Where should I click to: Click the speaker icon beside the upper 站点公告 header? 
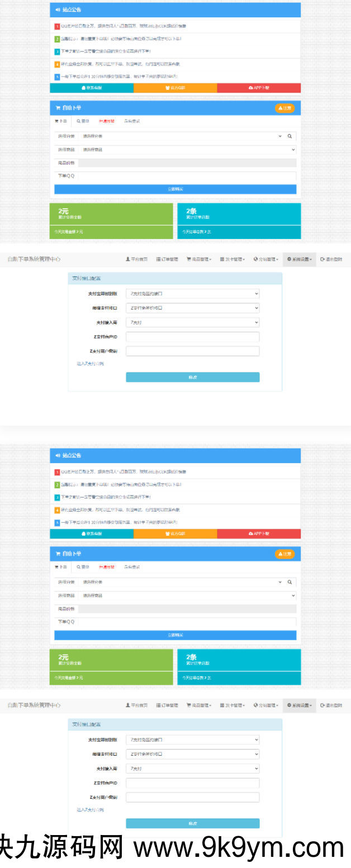point(58,10)
